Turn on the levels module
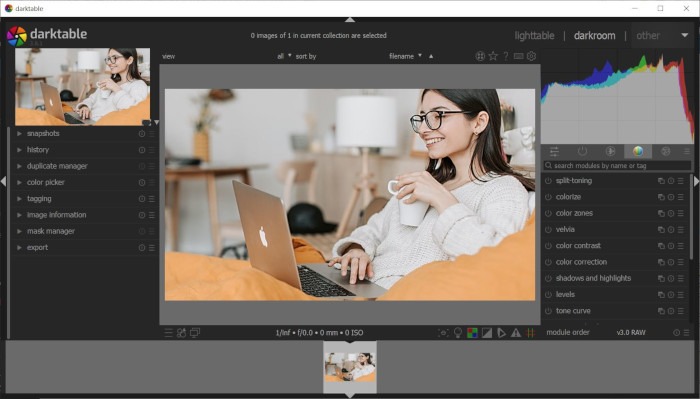Viewport: 700px width, 399px height. 548,295
